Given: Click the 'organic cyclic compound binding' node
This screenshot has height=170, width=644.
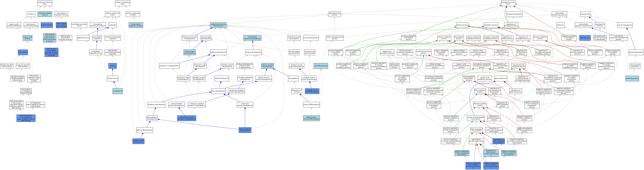Looking at the screenshot, I should (14, 25).
